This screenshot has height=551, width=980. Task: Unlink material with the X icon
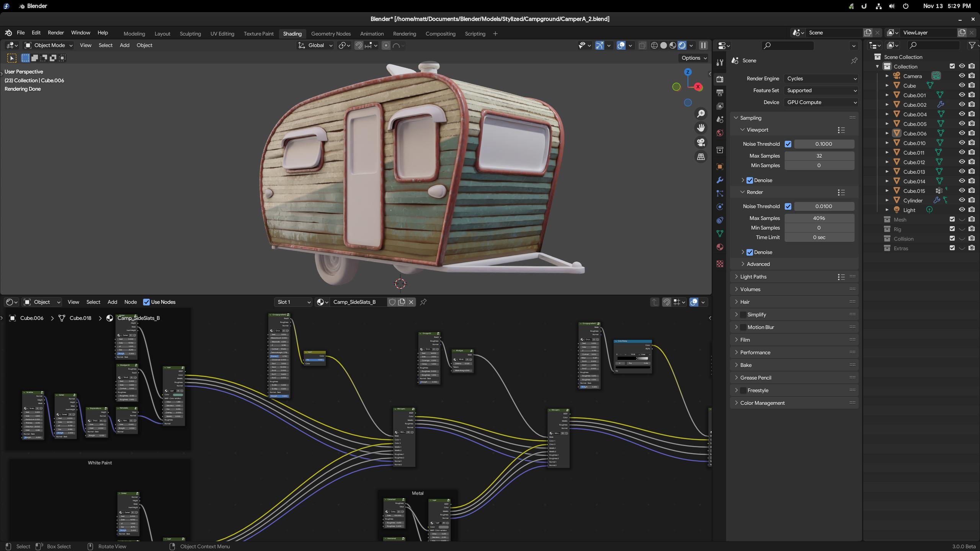(x=411, y=302)
